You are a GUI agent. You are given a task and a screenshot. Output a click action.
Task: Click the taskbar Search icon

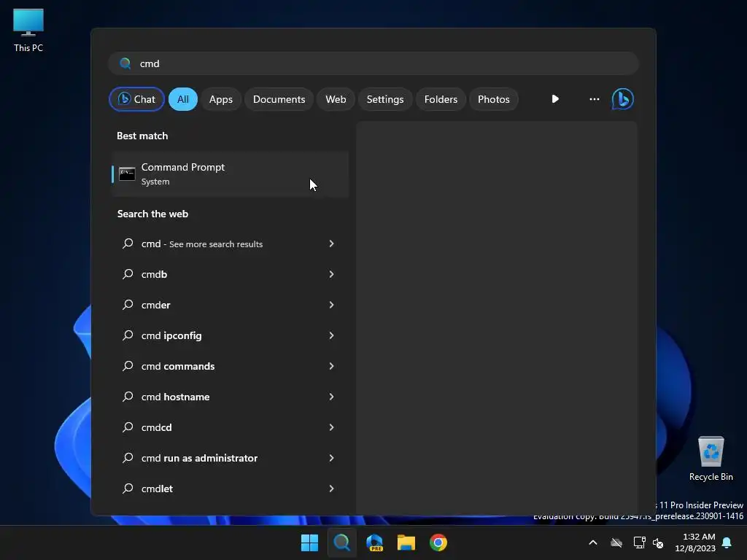(341, 542)
